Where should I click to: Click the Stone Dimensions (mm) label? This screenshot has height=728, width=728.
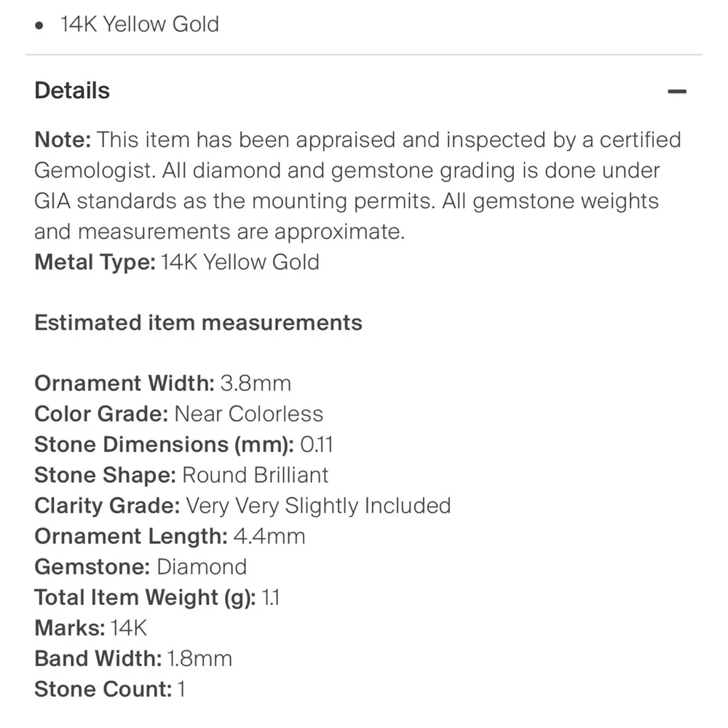(164, 444)
